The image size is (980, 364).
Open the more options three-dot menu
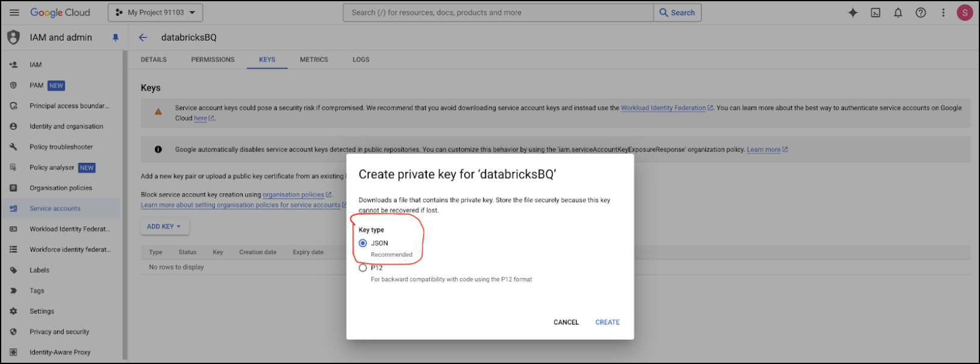tap(943, 12)
